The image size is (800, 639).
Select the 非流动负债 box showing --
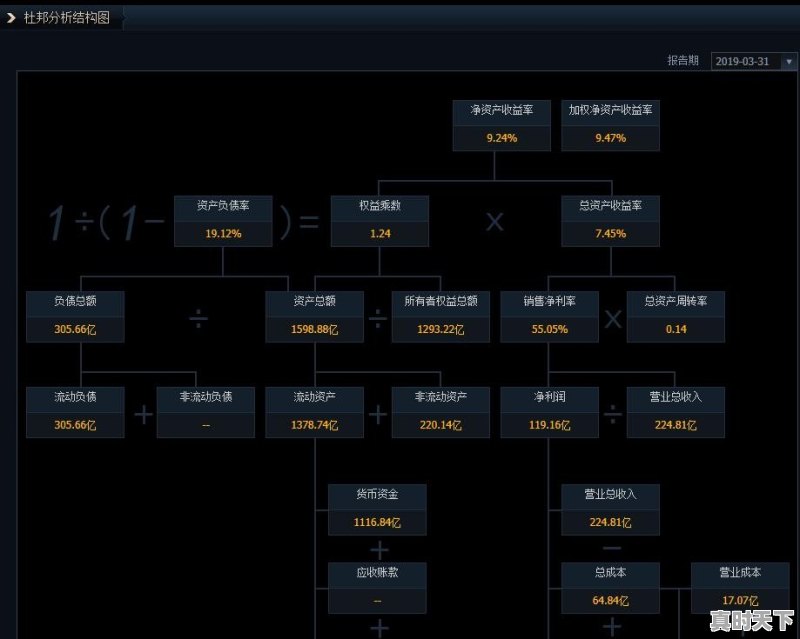(x=205, y=412)
